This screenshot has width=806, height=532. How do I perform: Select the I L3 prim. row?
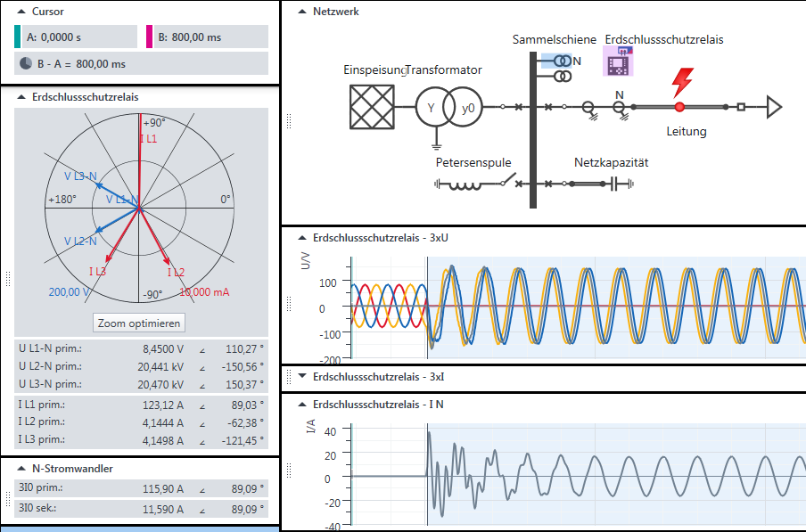(142, 440)
